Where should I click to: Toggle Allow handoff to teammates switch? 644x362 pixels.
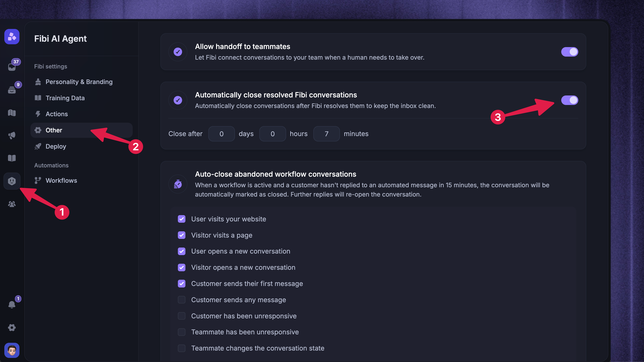(569, 52)
